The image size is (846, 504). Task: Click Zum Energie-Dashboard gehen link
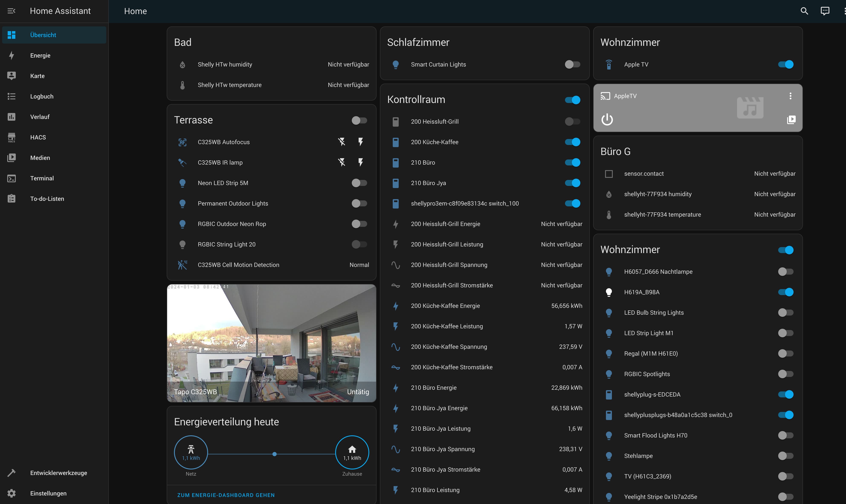pyautogui.click(x=226, y=495)
